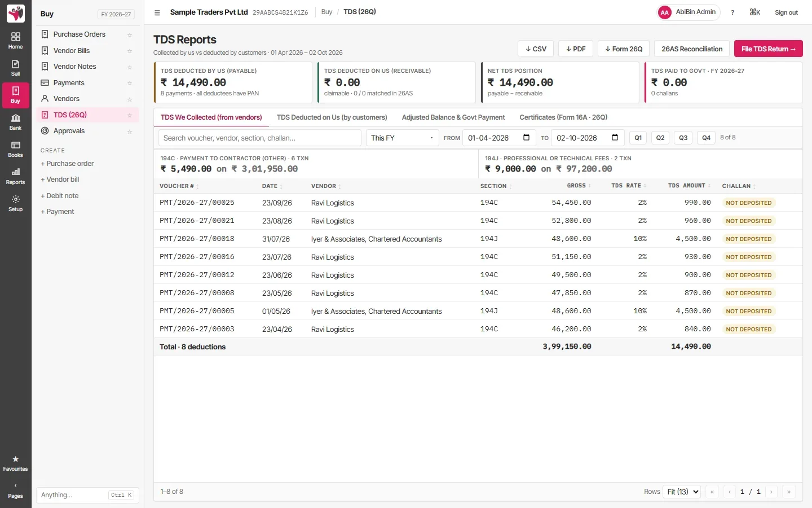Toggle favourite star for Approvals
812x508 pixels.
pos(130,132)
